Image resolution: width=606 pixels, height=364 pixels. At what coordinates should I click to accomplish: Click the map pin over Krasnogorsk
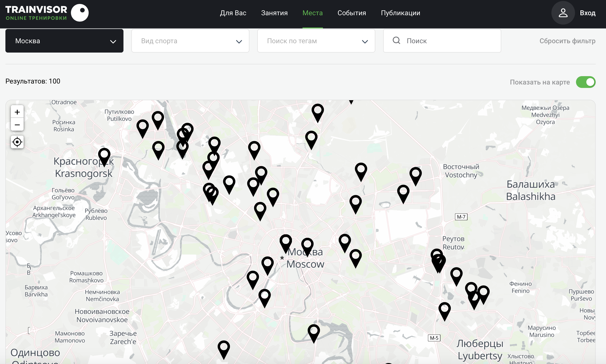tap(104, 155)
